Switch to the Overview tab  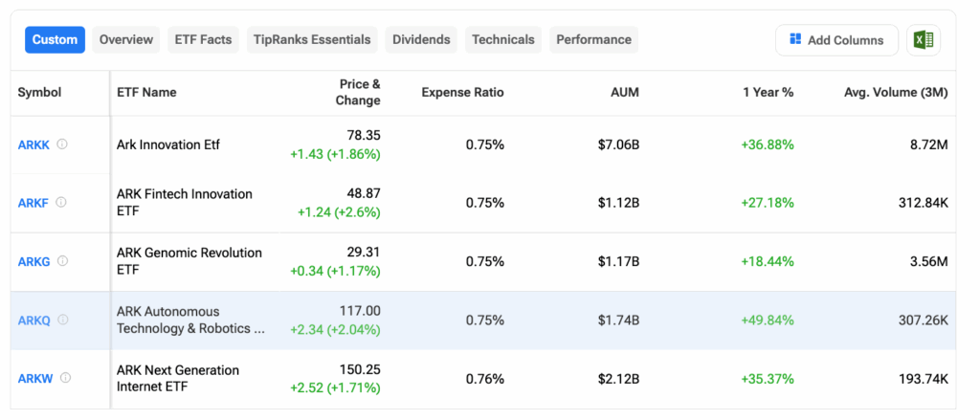tap(126, 39)
